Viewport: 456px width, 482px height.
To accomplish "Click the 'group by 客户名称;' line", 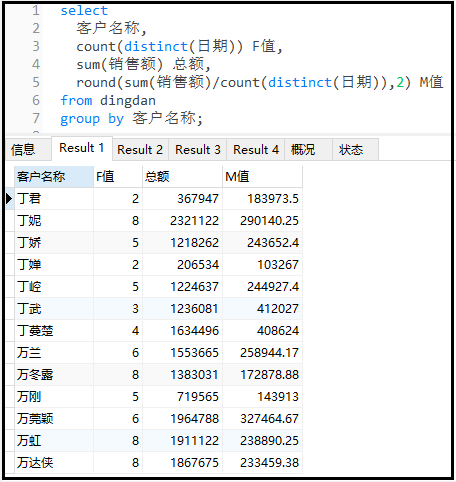I will tap(131, 118).
